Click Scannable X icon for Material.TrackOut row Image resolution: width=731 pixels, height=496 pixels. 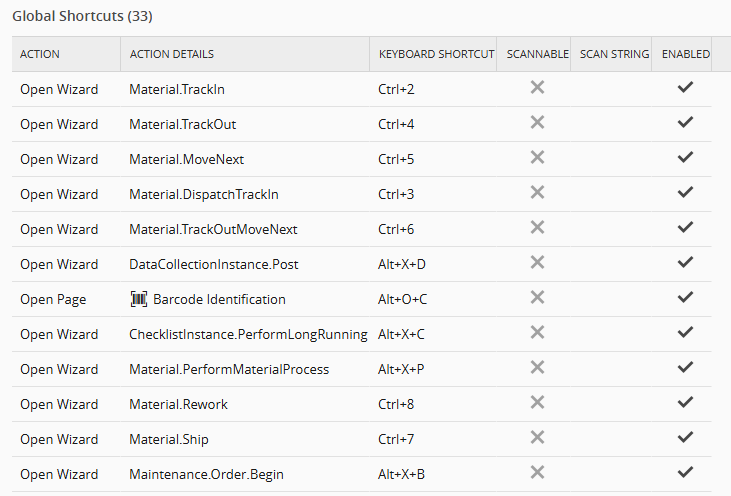click(x=537, y=123)
